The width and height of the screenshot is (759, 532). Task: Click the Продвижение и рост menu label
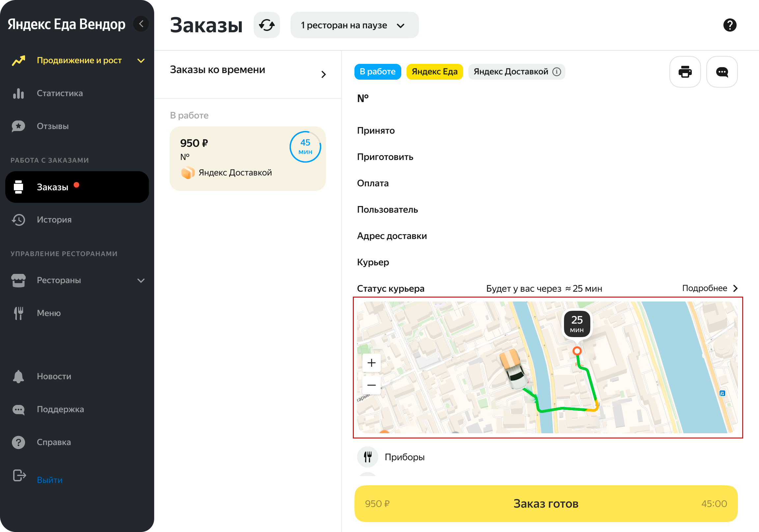[79, 61]
